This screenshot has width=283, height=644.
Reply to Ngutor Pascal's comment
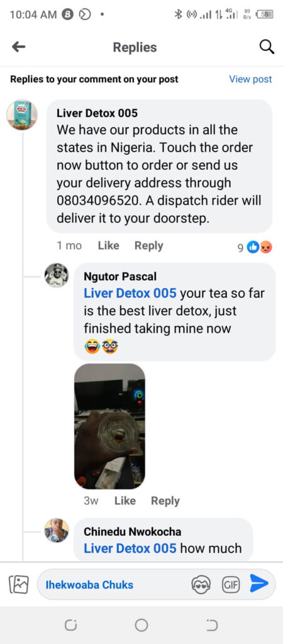pos(165,501)
